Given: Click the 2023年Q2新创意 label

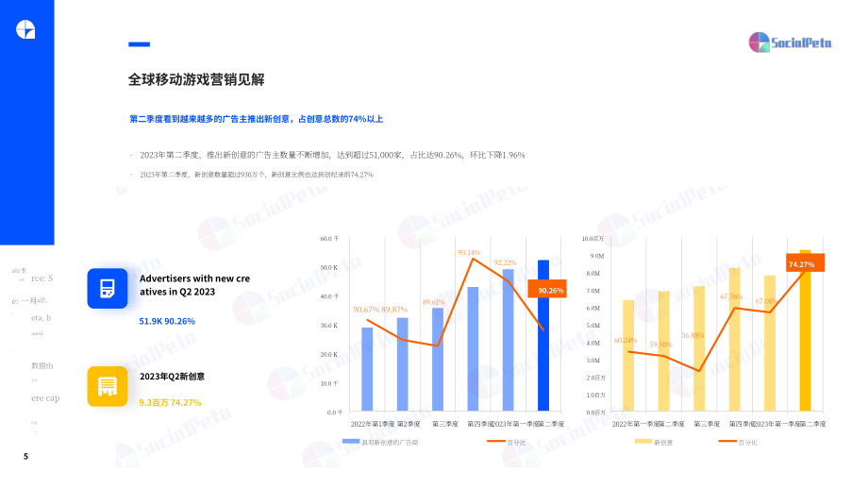Looking at the screenshot, I should 172,377.
